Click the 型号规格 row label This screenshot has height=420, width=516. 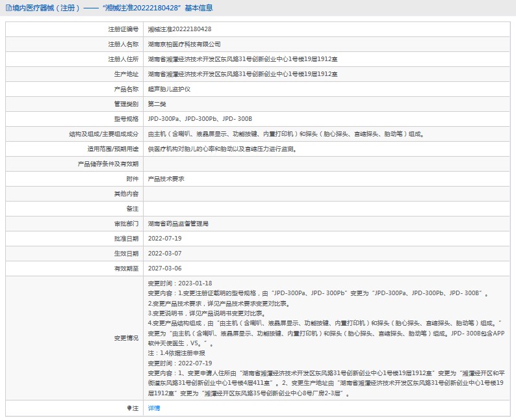[x=126, y=119]
